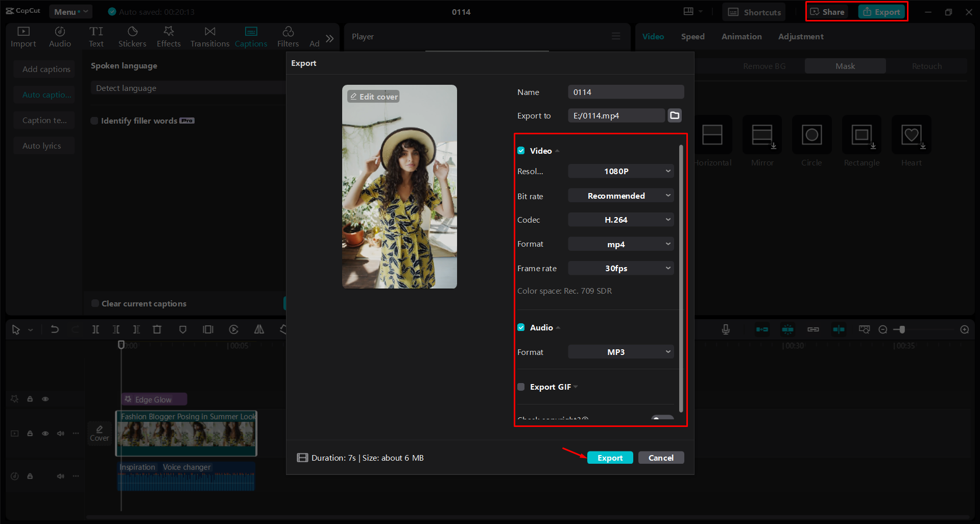
Task: Open the Frame rate dropdown showing 30fps
Action: click(x=620, y=268)
